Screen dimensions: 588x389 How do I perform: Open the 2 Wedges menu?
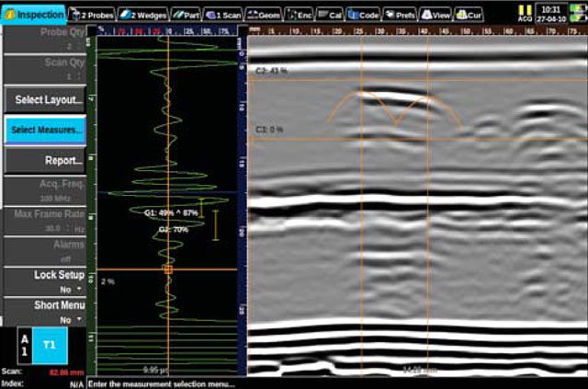[x=141, y=15]
